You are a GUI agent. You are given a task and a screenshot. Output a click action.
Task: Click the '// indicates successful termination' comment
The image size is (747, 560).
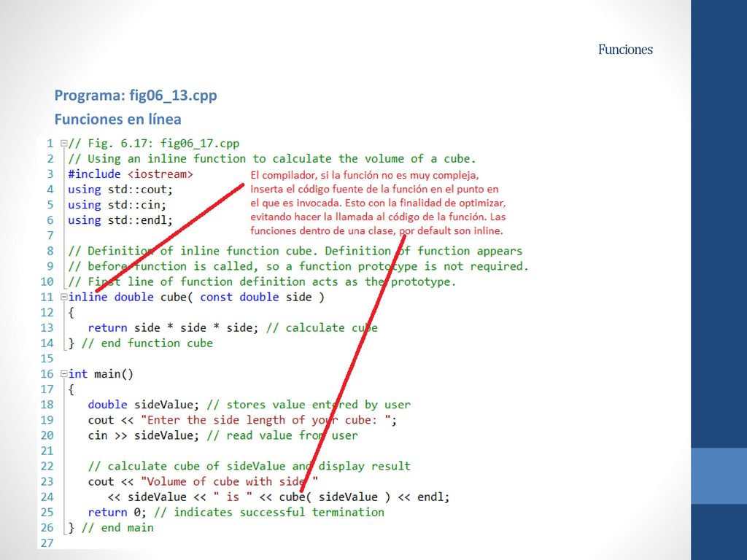[x=269, y=513]
